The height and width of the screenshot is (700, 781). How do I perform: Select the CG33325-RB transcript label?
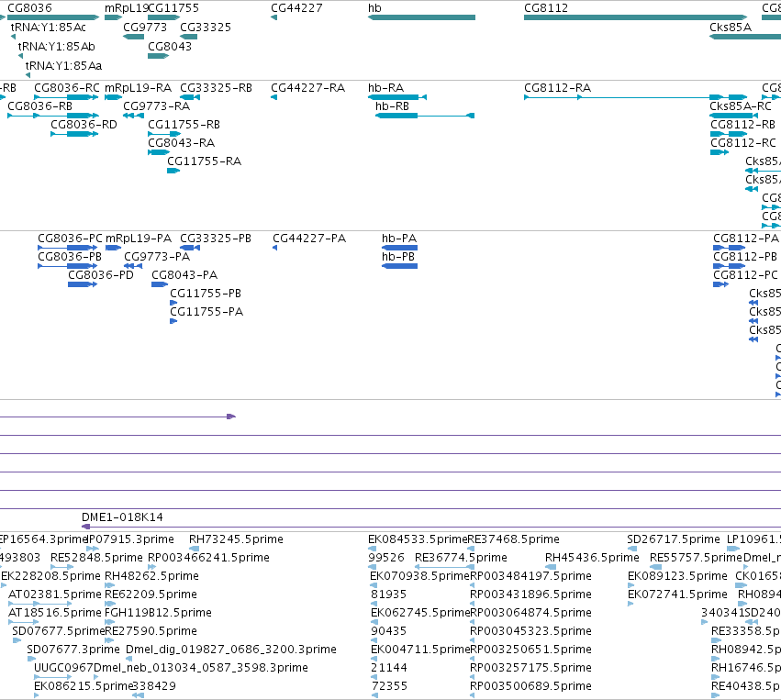[x=217, y=88]
